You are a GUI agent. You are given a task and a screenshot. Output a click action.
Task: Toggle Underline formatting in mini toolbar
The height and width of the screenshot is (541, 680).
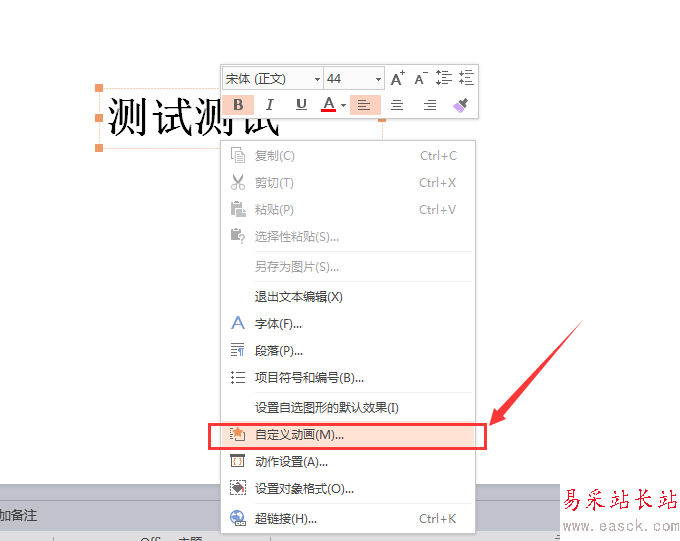pyautogui.click(x=301, y=105)
